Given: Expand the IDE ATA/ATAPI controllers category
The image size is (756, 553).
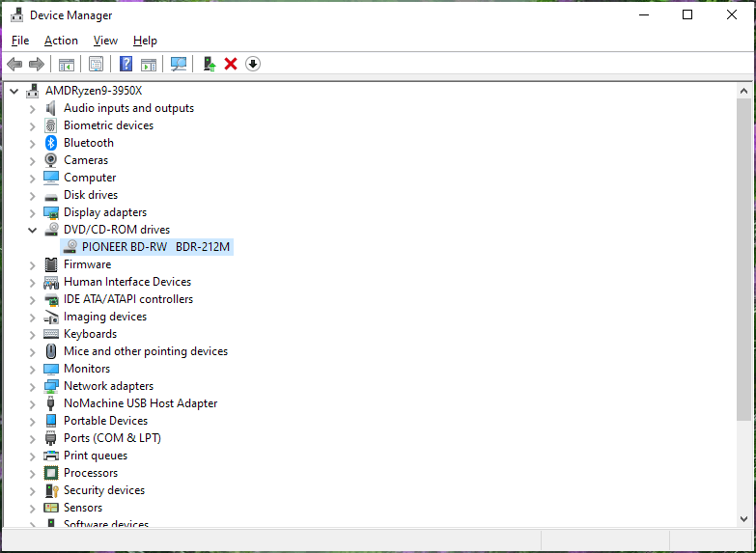Looking at the screenshot, I should (x=32, y=299).
